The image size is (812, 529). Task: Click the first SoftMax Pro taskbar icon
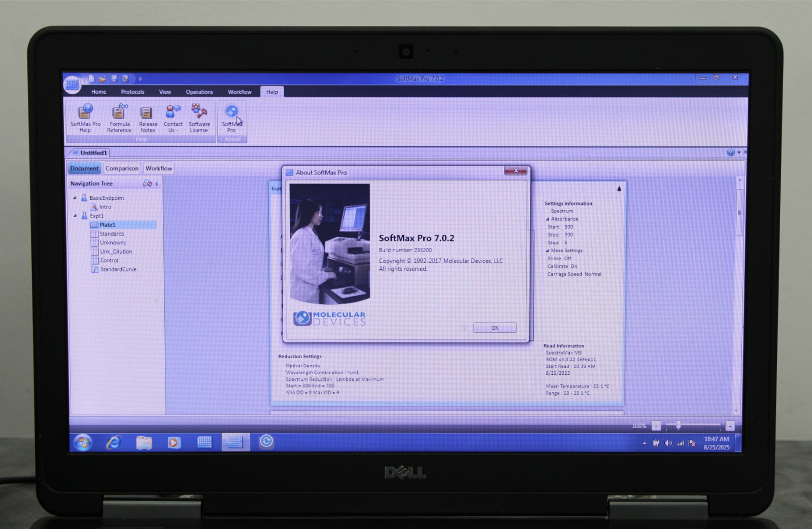pyautogui.click(x=205, y=442)
